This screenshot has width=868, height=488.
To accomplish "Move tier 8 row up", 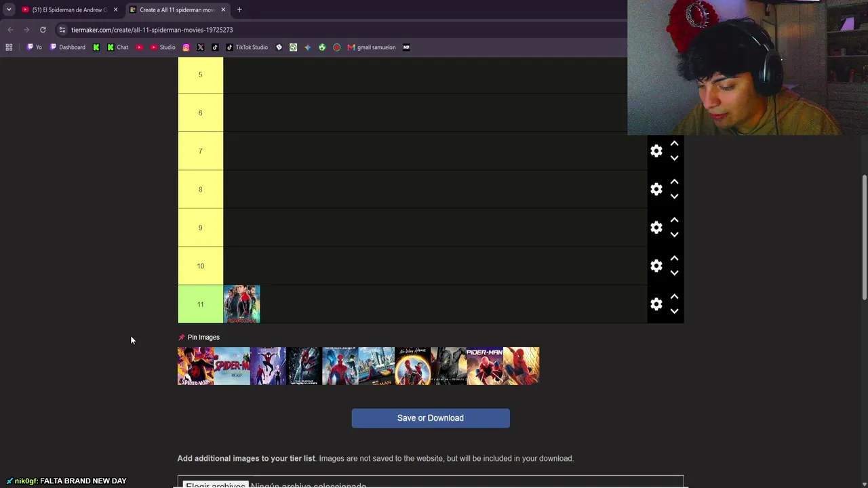I will (674, 182).
